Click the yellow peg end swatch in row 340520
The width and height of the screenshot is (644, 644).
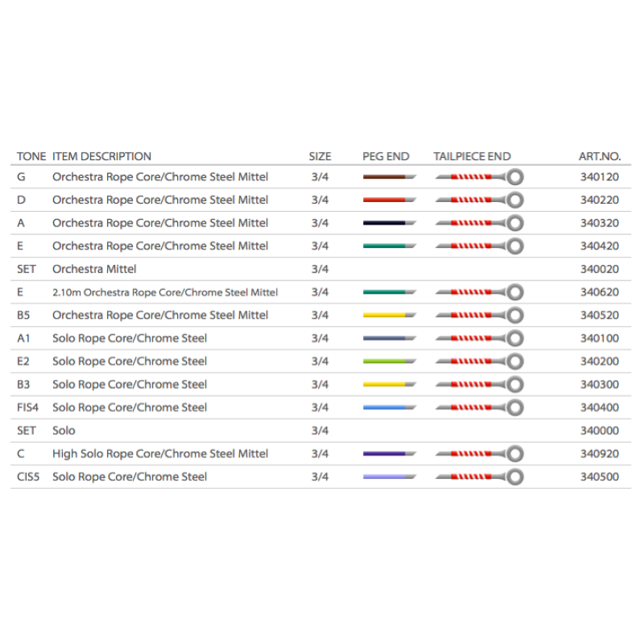point(390,315)
